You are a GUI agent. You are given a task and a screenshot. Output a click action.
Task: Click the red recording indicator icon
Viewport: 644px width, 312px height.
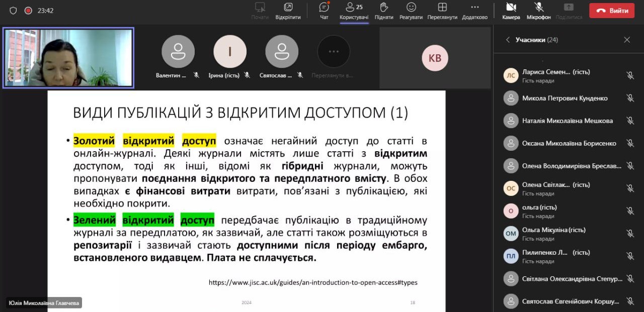coord(28,11)
